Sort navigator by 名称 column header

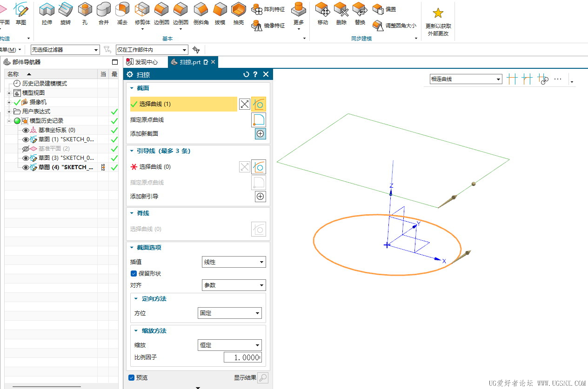[x=51, y=74]
